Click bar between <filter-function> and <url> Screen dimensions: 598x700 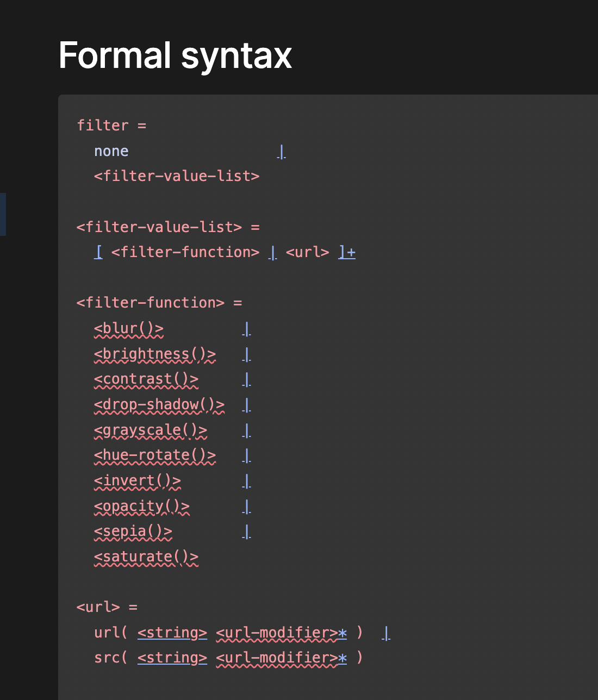click(x=273, y=252)
